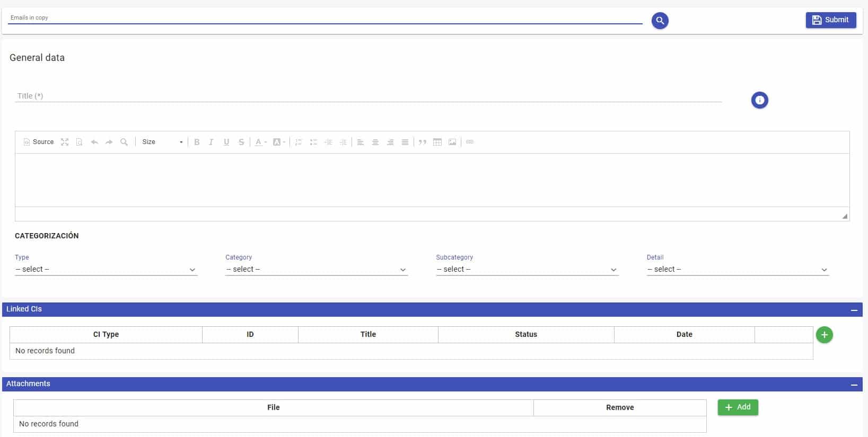Apply italic formatting in the editor
Image resolution: width=868 pixels, height=437 pixels.
coord(211,142)
